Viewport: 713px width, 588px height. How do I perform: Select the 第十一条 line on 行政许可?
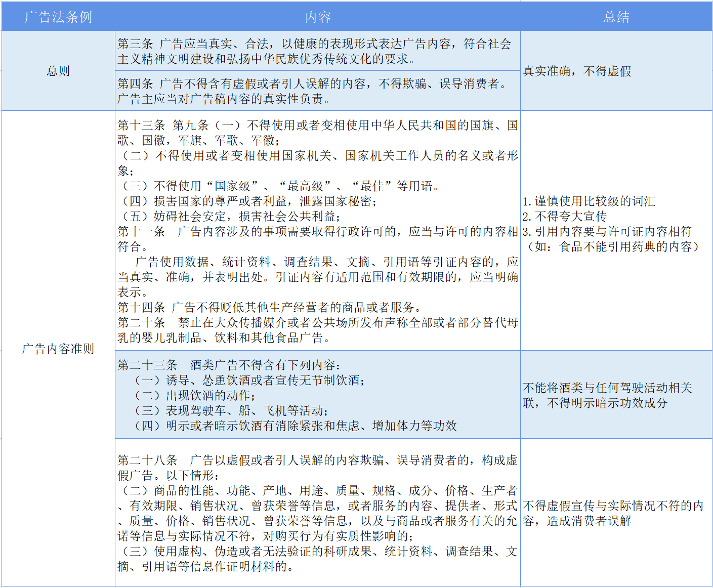click(317, 232)
